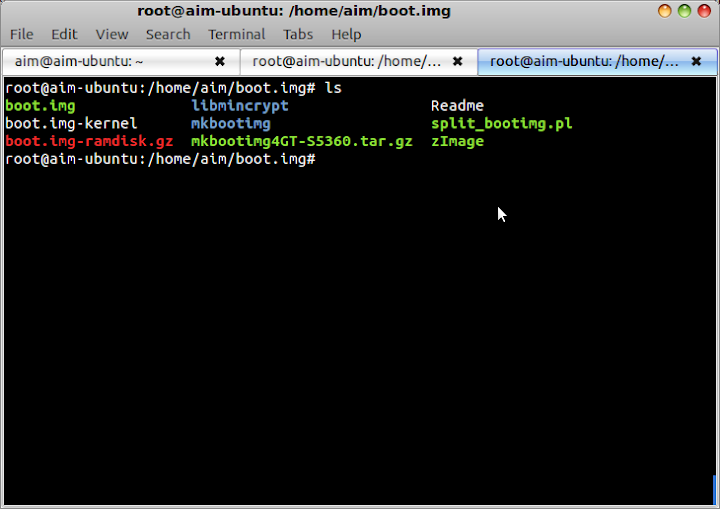
Task: Open the View menu
Action: 112,34
